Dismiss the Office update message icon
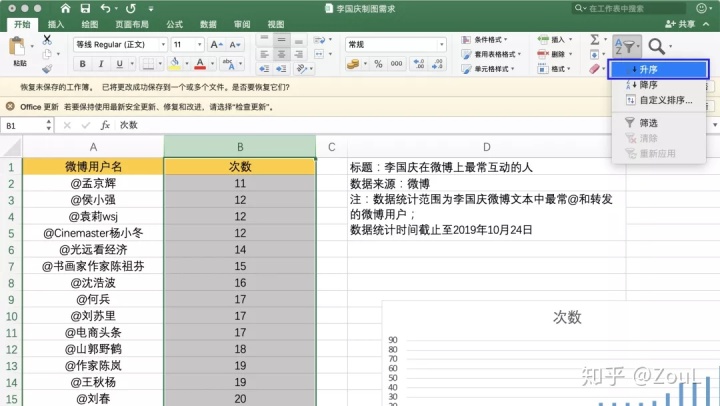 pyautogui.click(x=10, y=107)
